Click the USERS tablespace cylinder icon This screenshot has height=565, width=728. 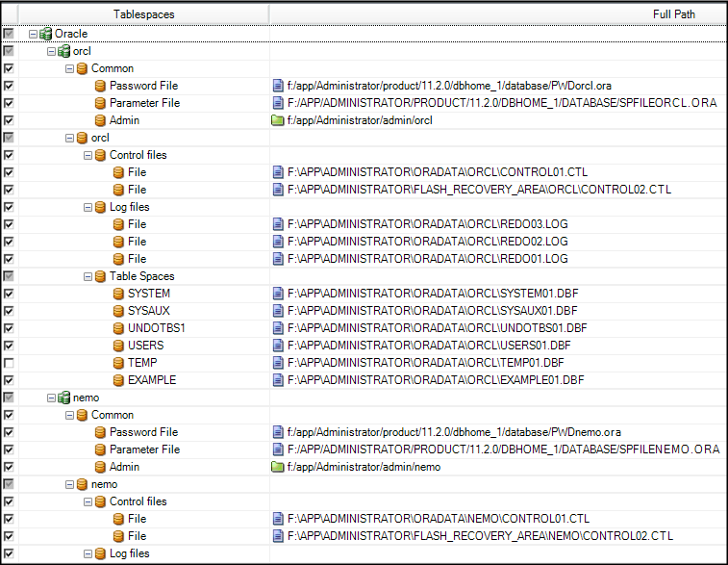(x=118, y=346)
